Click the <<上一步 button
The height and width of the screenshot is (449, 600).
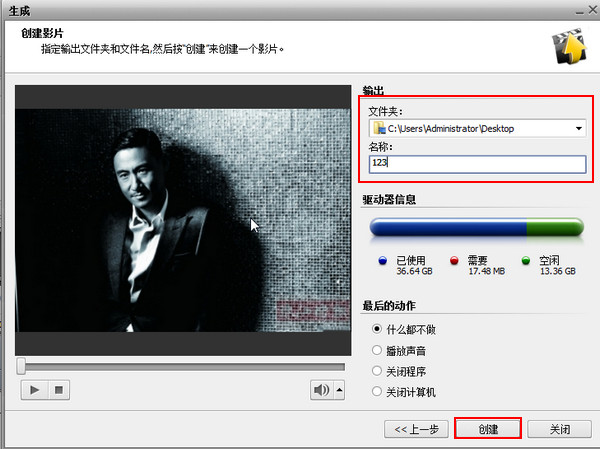pyautogui.click(x=416, y=429)
